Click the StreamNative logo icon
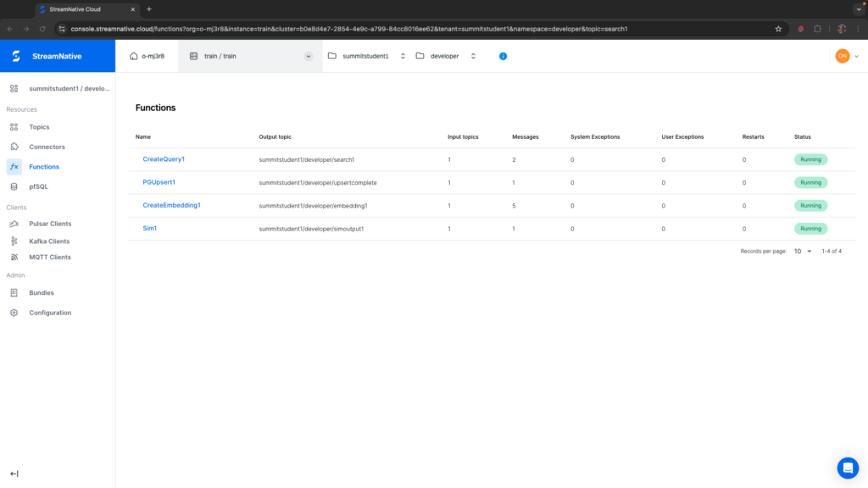The image size is (868, 488). click(15, 57)
